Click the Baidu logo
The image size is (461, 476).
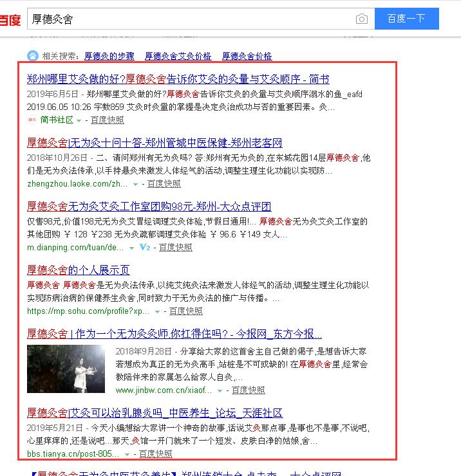coord(10,19)
